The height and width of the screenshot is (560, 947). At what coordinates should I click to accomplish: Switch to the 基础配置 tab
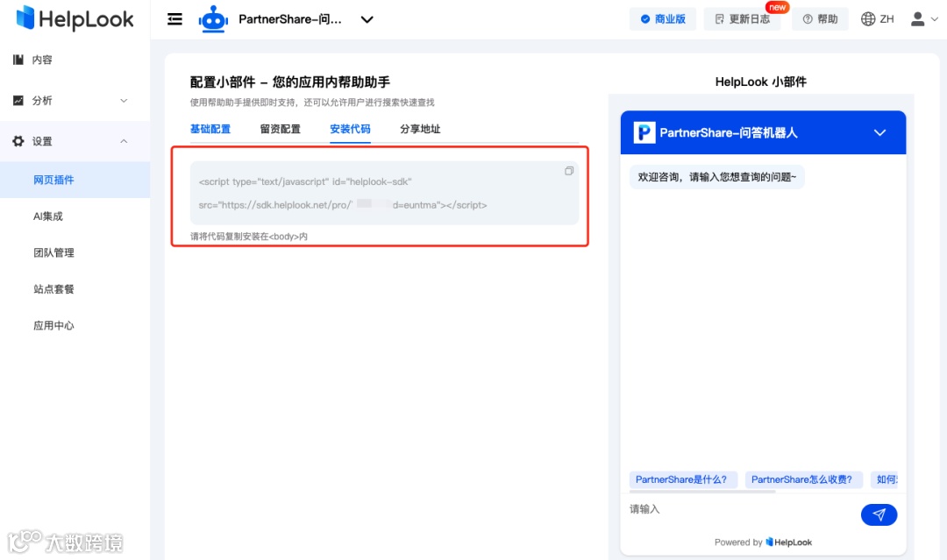(210, 128)
